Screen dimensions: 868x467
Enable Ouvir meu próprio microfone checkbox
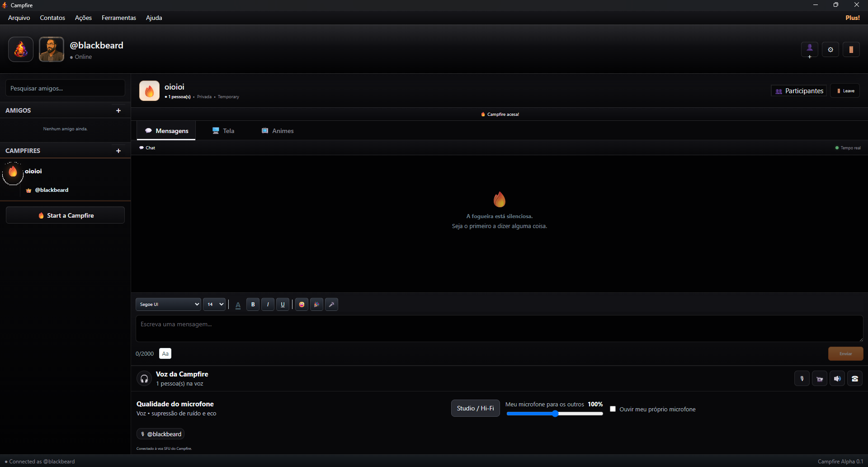[613, 409]
